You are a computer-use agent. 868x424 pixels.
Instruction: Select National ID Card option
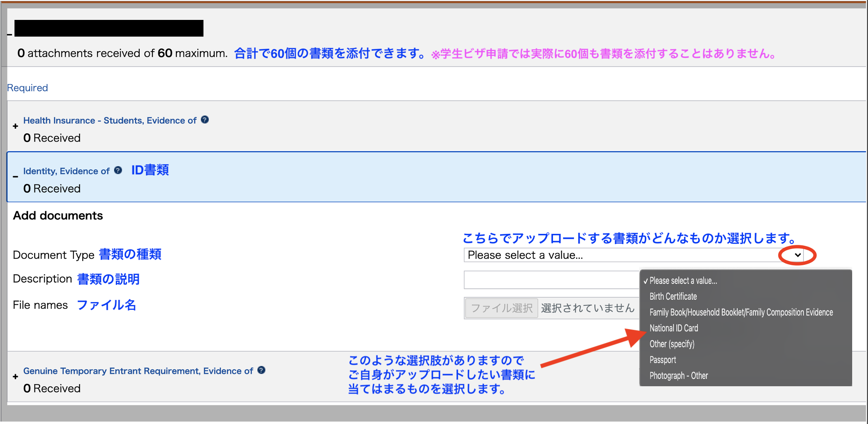click(x=674, y=328)
